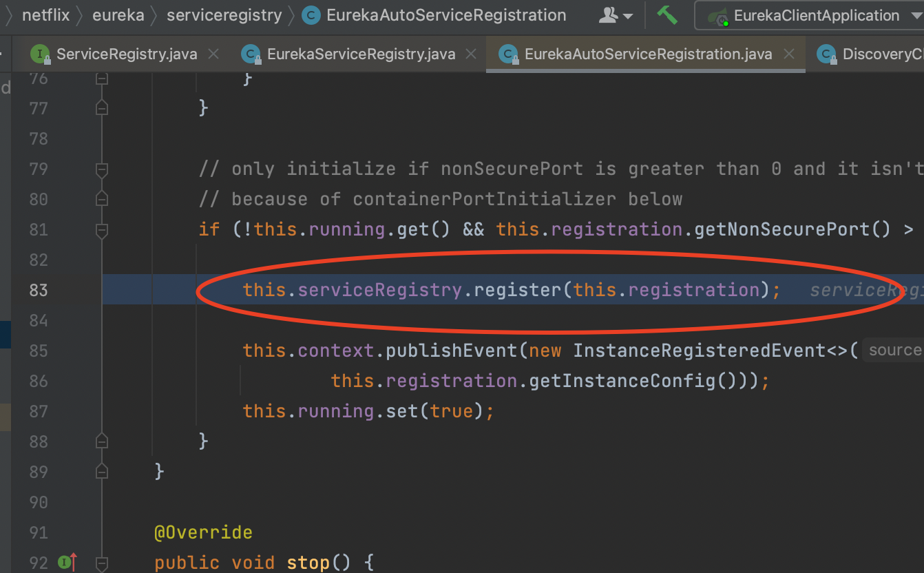
Task: Click line number 81 in the gutter
Action: [39, 229]
